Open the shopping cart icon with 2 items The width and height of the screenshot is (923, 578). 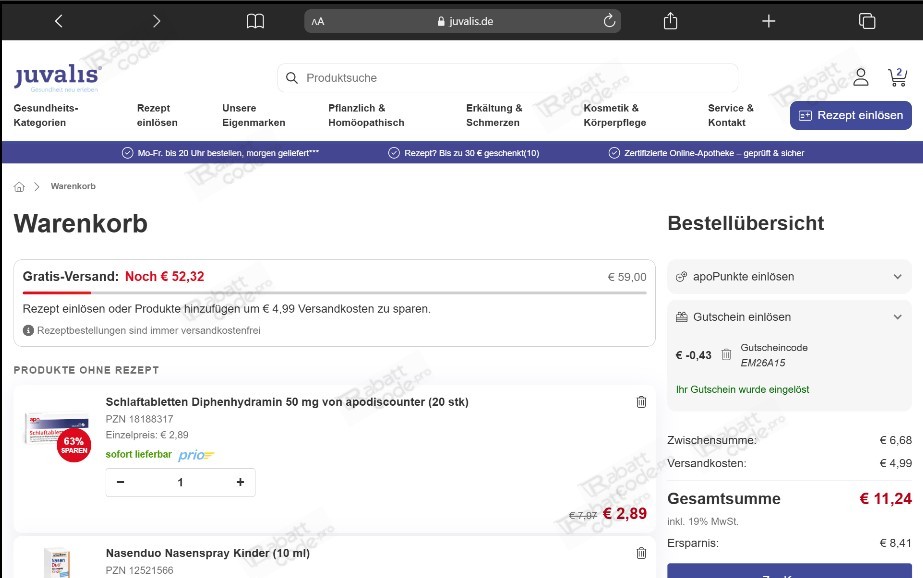pyautogui.click(x=898, y=77)
